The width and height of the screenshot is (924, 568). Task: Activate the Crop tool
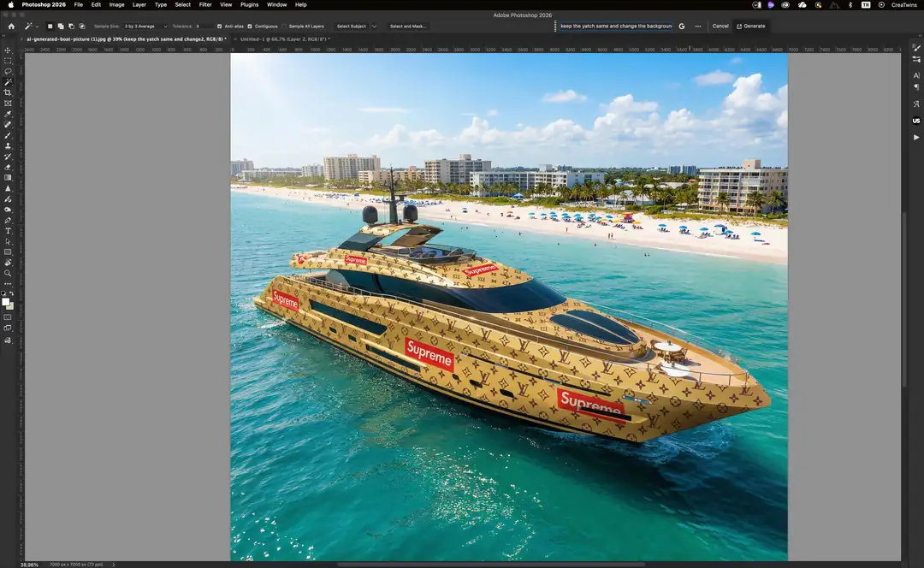coord(8,92)
